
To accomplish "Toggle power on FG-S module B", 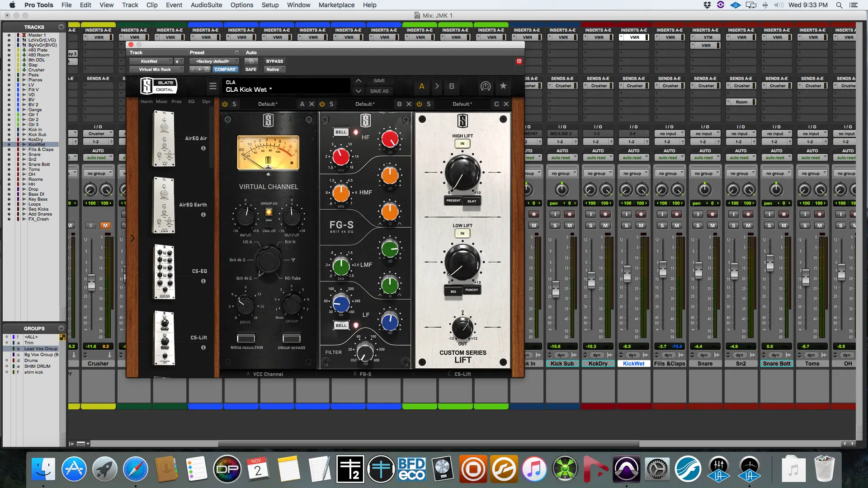I will pos(322,104).
